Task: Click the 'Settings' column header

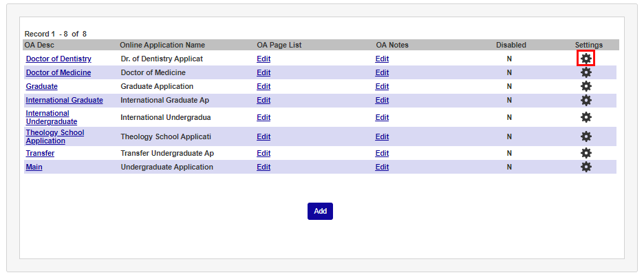Action: [x=589, y=45]
